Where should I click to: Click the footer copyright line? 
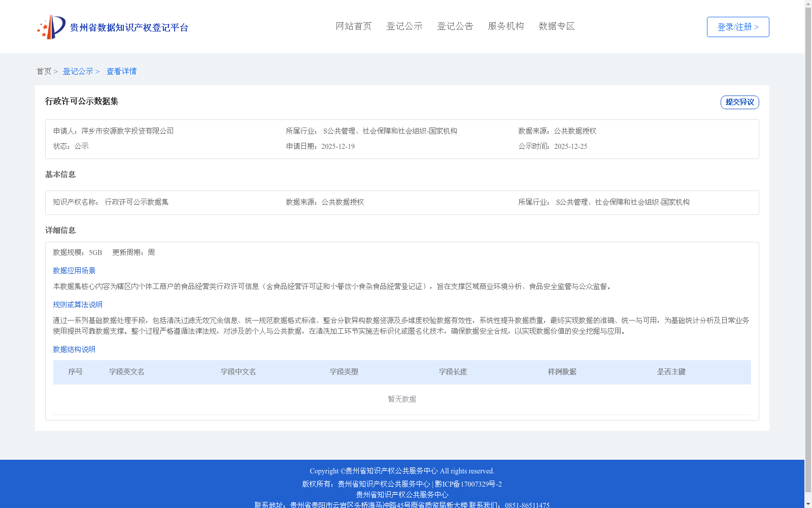coord(402,471)
